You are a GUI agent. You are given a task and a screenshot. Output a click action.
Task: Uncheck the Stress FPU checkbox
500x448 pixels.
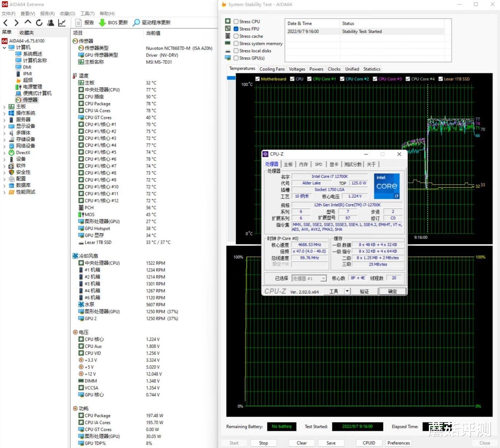coord(236,29)
